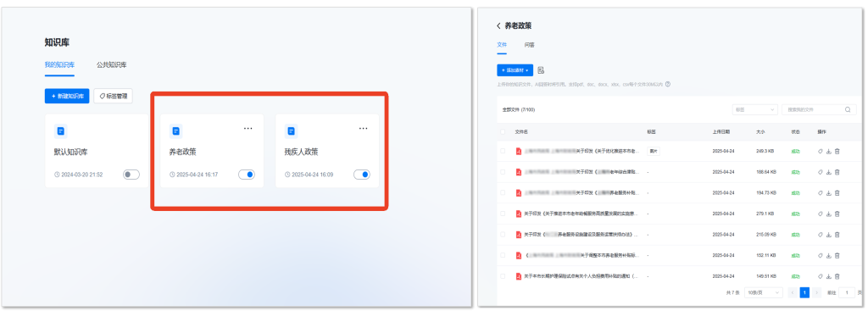Open 标签管理 button

pos(113,96)
